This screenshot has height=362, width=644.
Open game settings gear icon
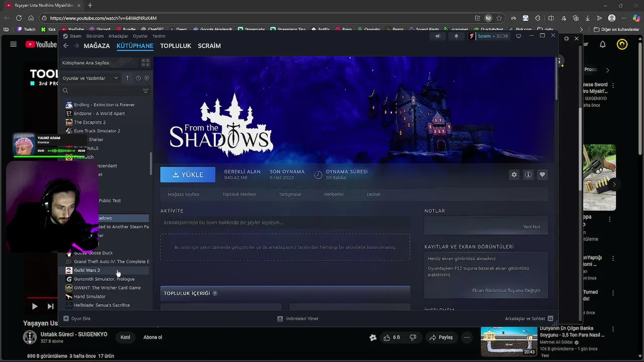514,174
